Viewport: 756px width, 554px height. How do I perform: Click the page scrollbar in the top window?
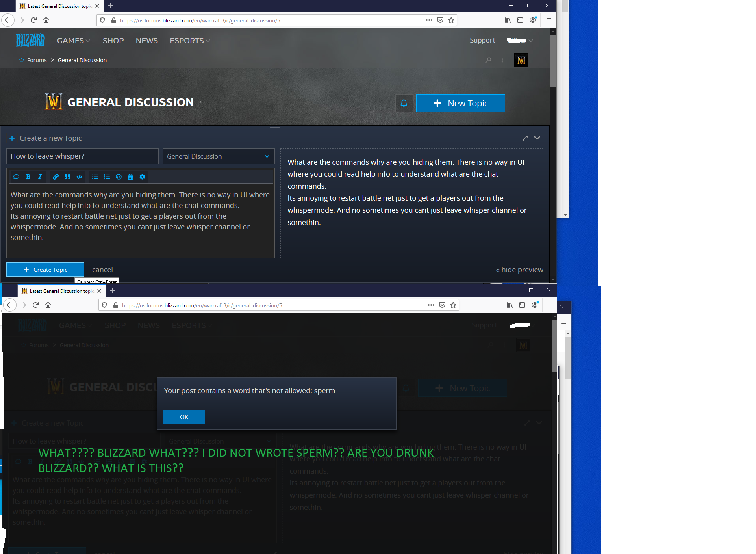553,60
